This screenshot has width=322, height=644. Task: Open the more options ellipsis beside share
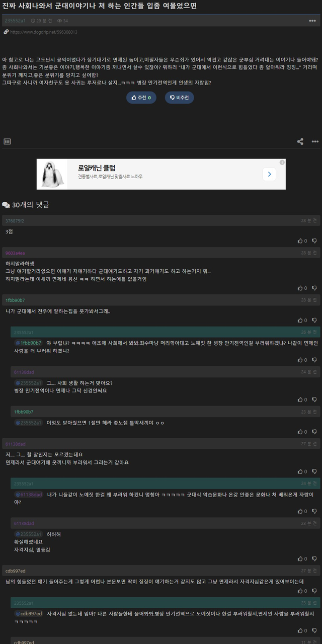(315, 141)
